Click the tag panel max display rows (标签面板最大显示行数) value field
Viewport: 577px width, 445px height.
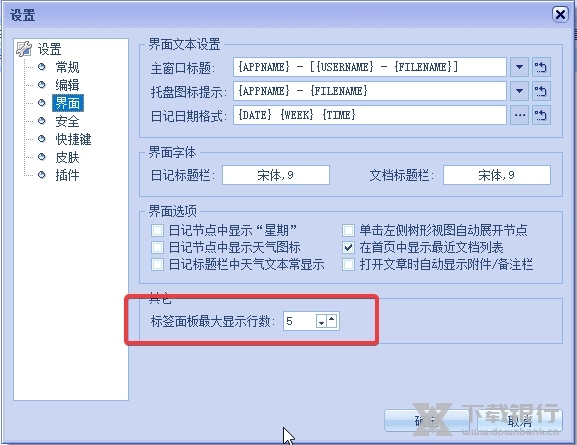click(300, 321)
